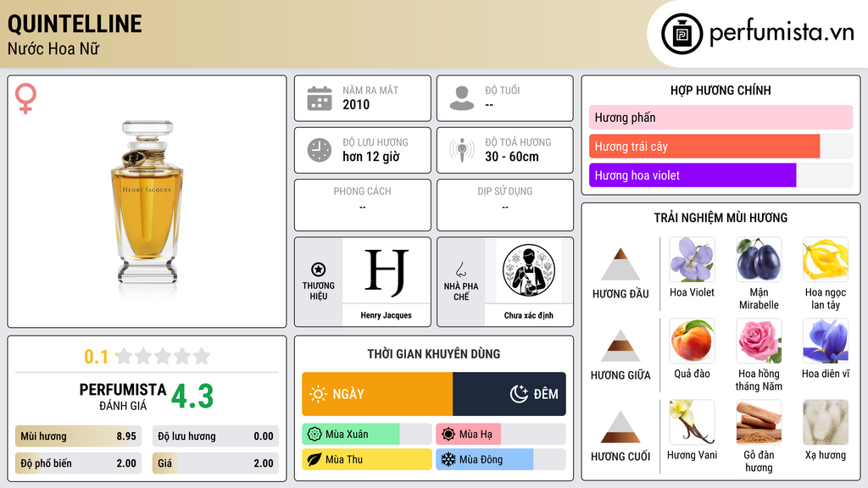868x488 pixels.
Task: Click the Henry Jacques perfume bottle photo
Action: pos(147,202)
